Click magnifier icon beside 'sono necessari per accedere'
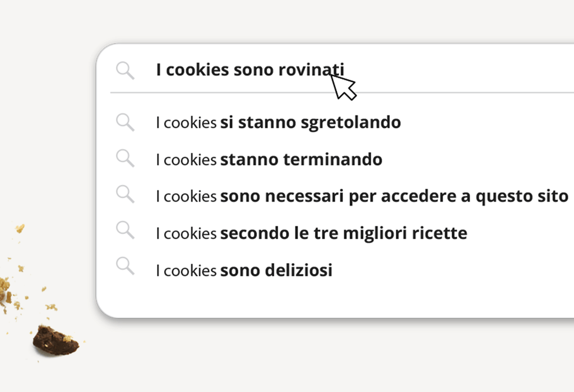 pos(125,195)
